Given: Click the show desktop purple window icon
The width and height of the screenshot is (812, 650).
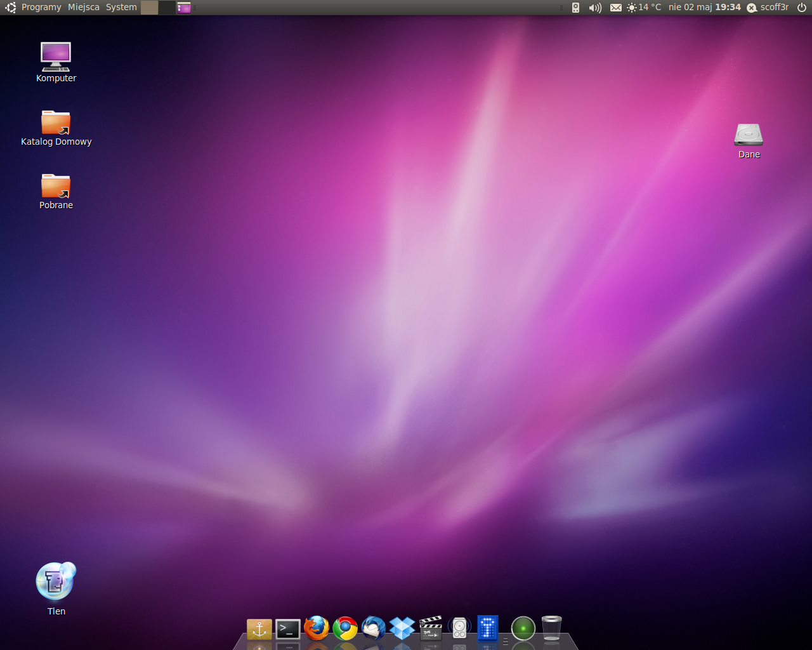Looking at the screenshot, I should [184, 8].
